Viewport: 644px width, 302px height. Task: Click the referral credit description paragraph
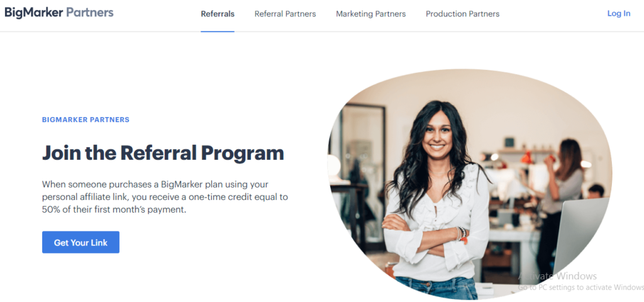pyautogui.click(x=165, y=197)
